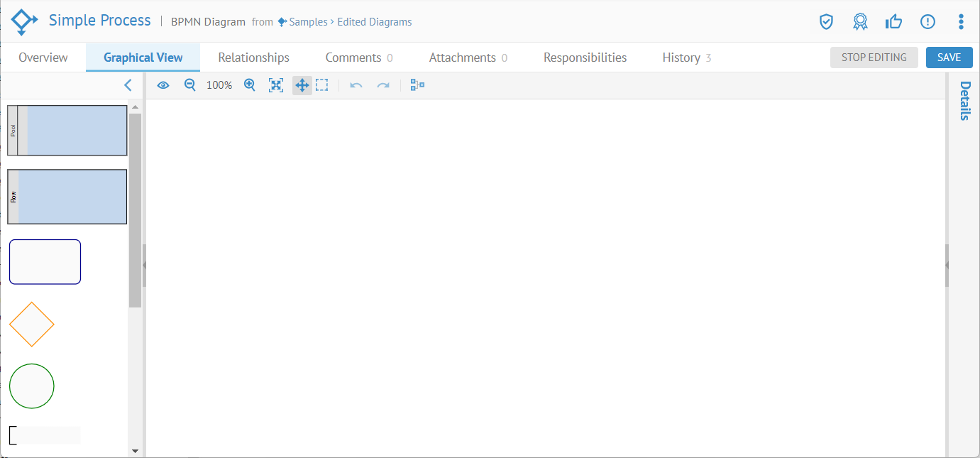
Task: Select the Zoom In tool
Action: pos(249,84)
